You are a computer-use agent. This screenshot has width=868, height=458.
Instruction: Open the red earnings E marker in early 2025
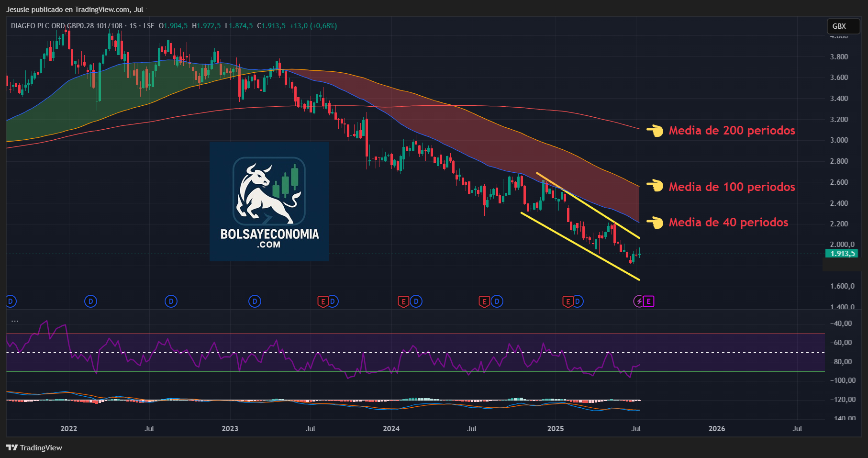[x=568, y=302]
